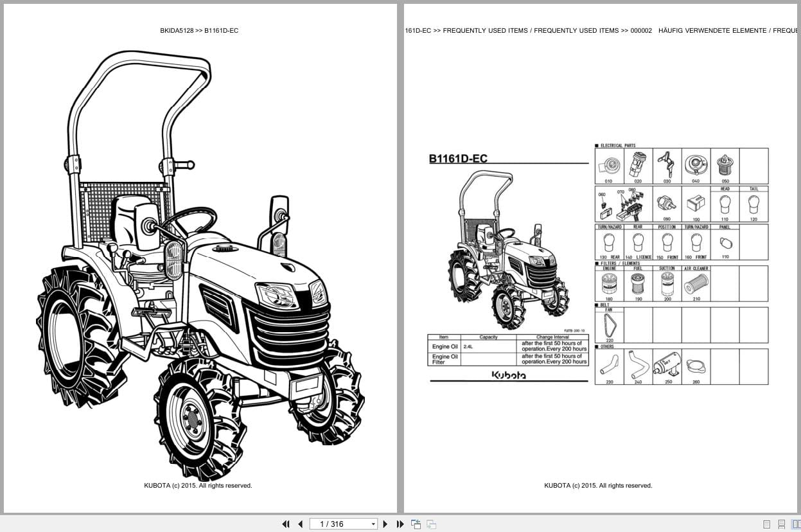This screenshot has width=801, height=532.
Task: Jump to the last page
Action: click(x=400, y=524)
